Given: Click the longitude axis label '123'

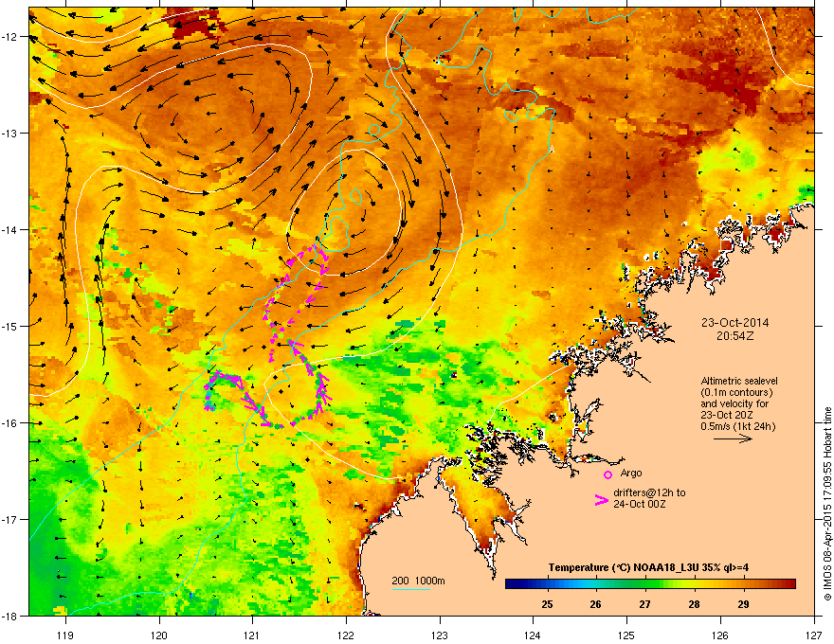Looking at the screenshot, I should pyautogui.click(x=440, y=635).
